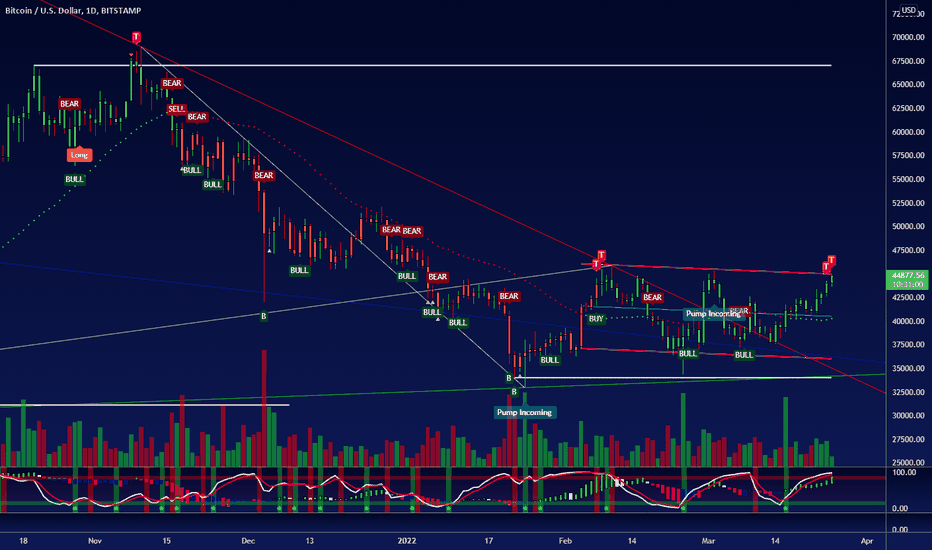Click the T marker at the November peak
The image size is (932, 550).
136,37
